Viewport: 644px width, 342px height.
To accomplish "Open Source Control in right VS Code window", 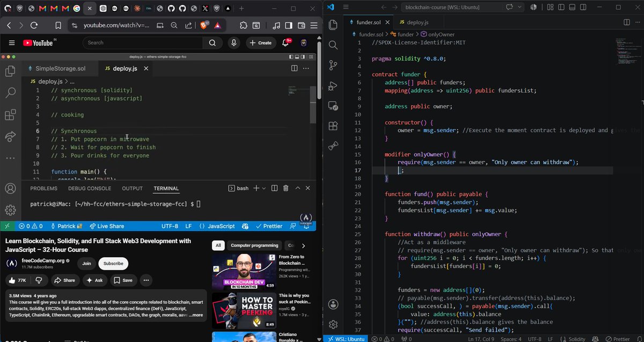I will [x=333, y=65].
